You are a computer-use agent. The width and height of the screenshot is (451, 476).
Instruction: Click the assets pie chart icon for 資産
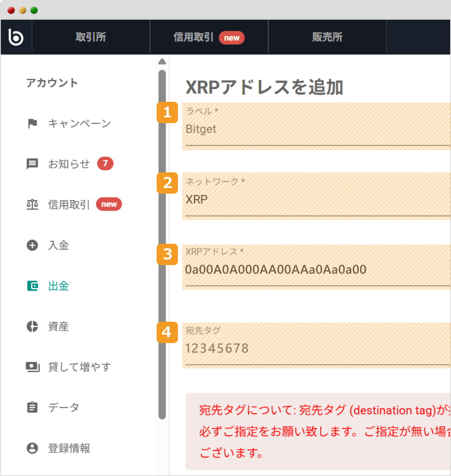coord(32,326)
